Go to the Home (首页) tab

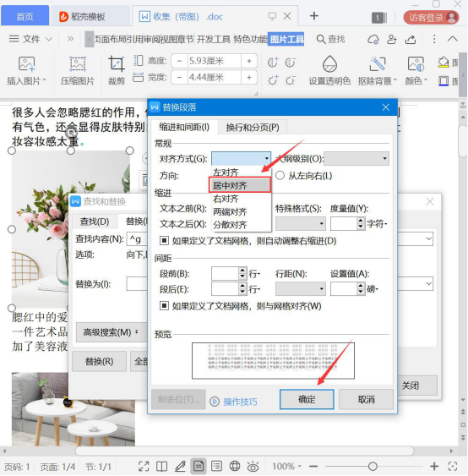24,16
